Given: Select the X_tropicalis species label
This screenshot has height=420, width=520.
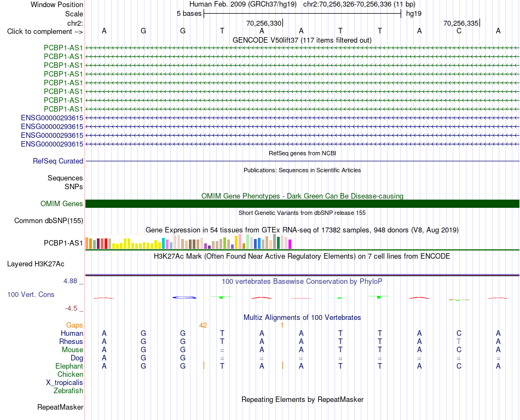Looking at the screenshot, I should click(65, 383).
